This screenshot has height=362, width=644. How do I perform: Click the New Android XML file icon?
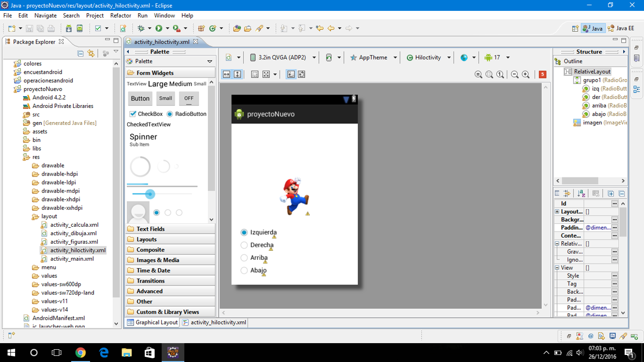pyautogui.click(x=123, y=28)
